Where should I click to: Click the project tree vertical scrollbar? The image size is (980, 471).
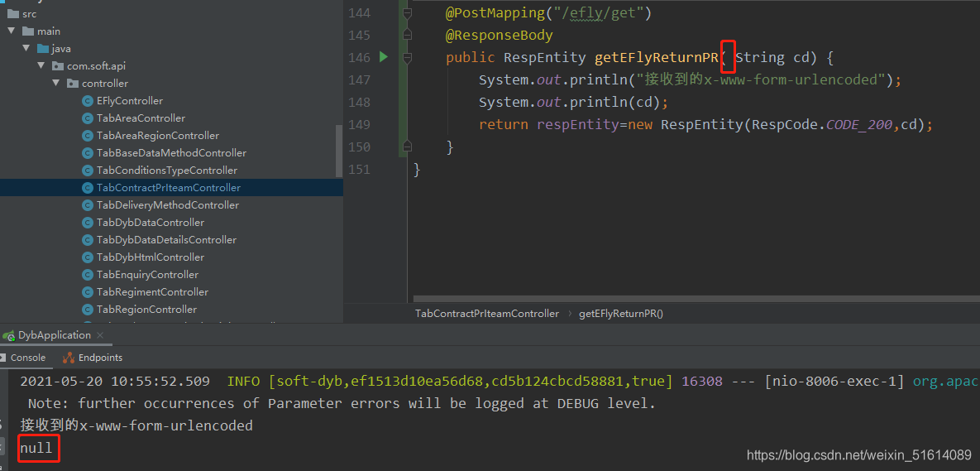click(339, 151)
